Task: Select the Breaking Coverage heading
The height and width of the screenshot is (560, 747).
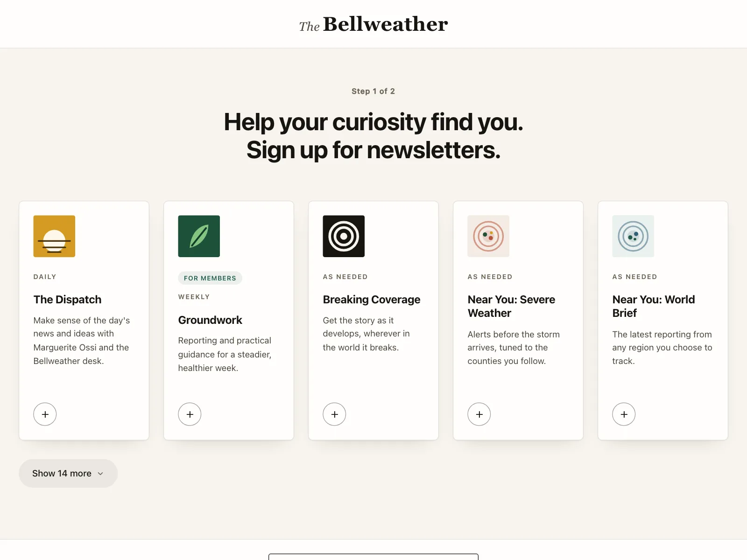Action: pyautogui.click(x=372, y=300)
